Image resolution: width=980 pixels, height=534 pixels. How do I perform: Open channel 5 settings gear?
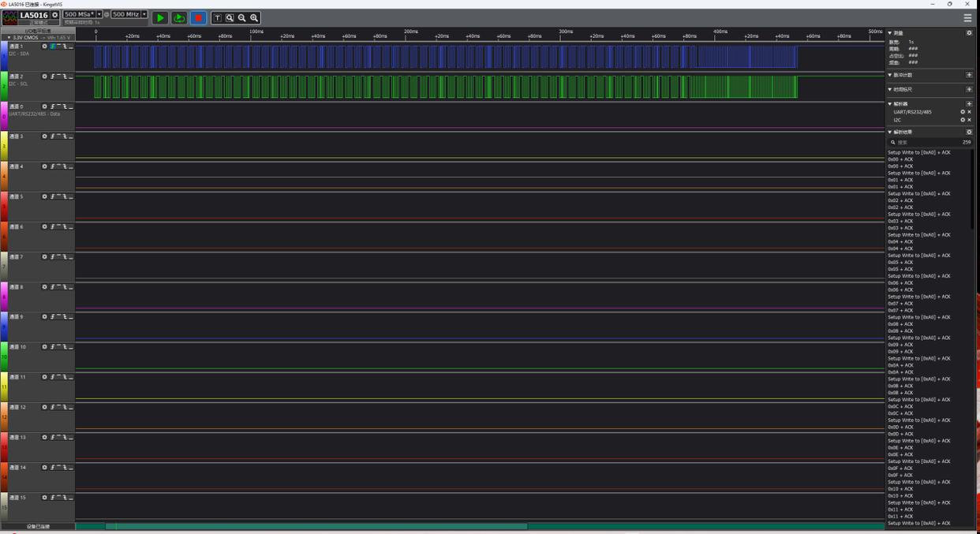coord(44,196)
